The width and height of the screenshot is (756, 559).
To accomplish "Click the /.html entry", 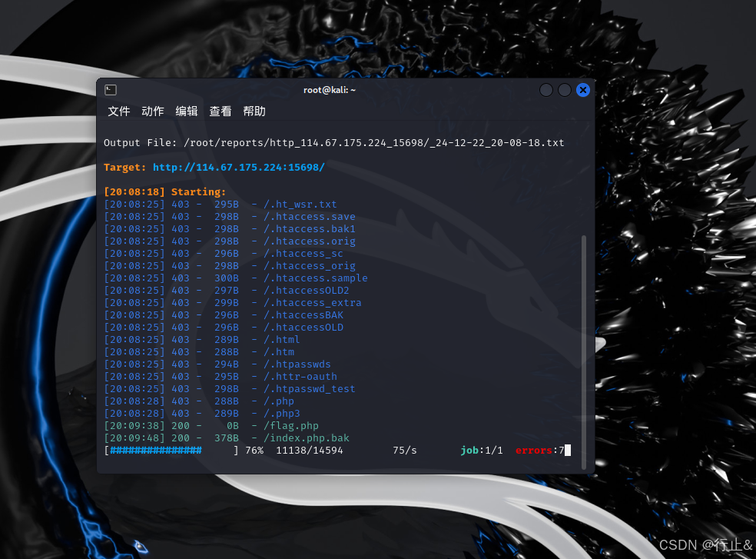I will (x=281, y=339).
